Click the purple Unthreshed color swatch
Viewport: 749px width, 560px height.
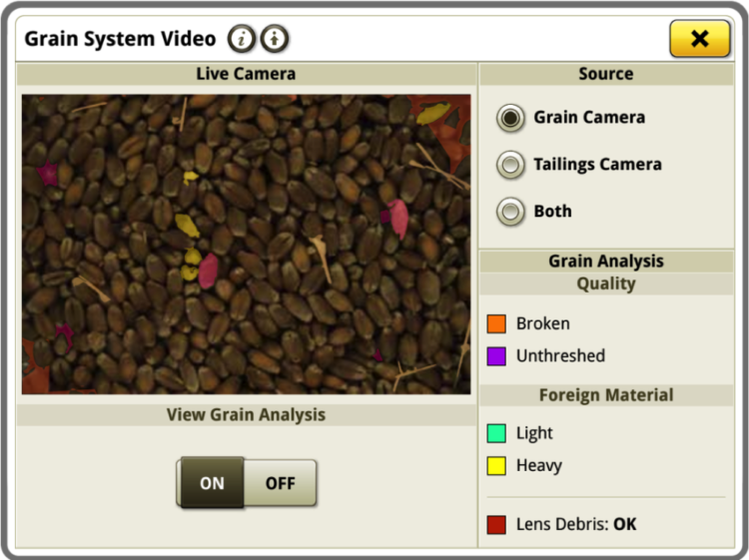[496, 355]
